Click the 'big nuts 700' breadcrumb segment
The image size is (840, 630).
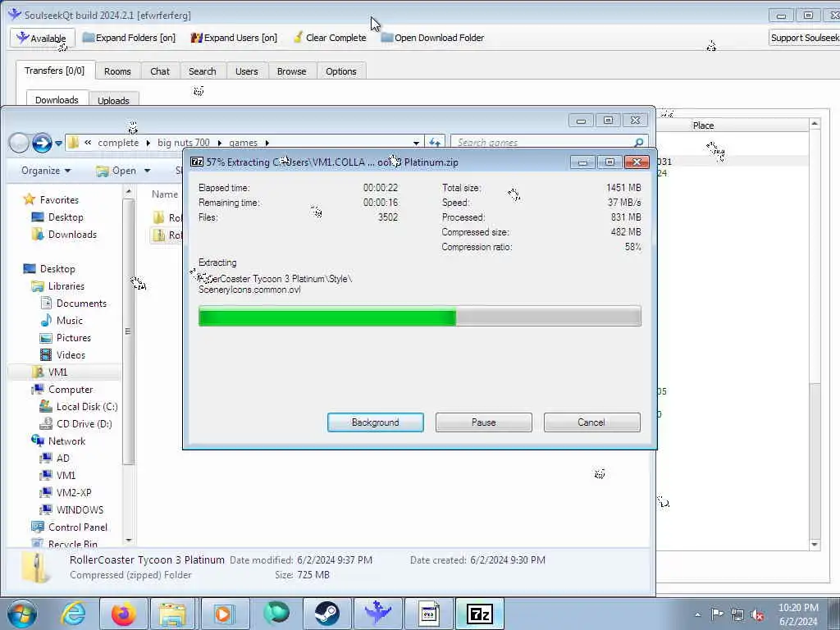pyautogui.click(x=183, y=143)
